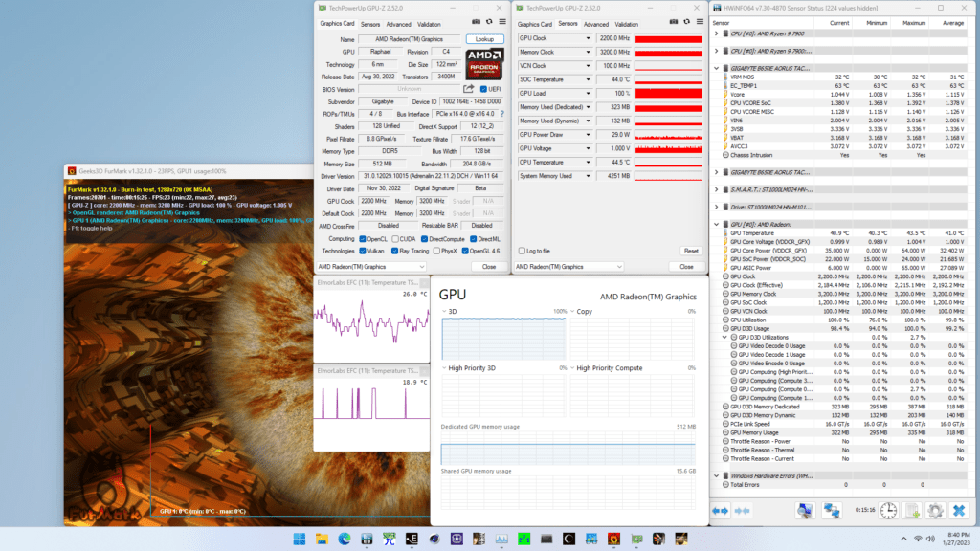Click the refresh icon in the GPU-Z Sensors window

pos(687,23)
